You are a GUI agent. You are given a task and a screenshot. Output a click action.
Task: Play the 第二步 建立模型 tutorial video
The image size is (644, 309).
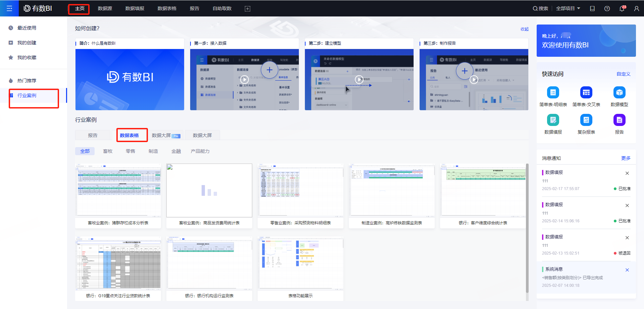click(x=359, y=80)
